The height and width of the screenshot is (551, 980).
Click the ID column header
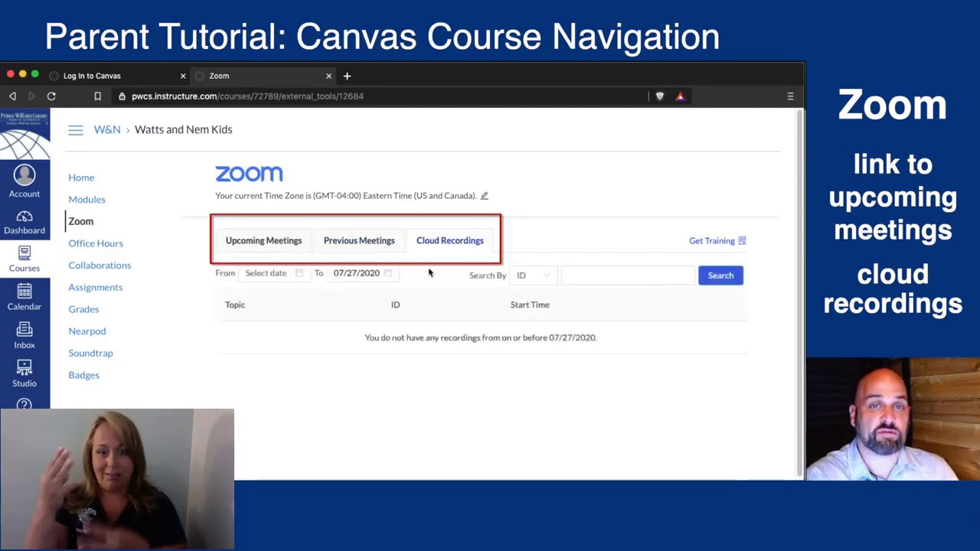click(x=396, y=305)
